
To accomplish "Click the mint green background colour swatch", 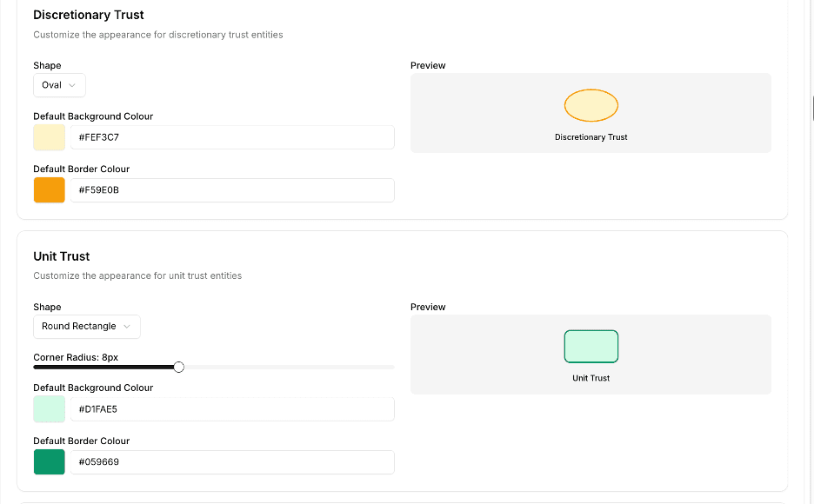I will click(50, 409).
